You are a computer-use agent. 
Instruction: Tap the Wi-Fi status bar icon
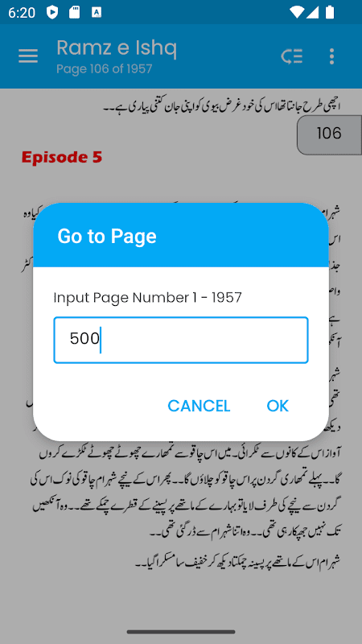[296, 12]
